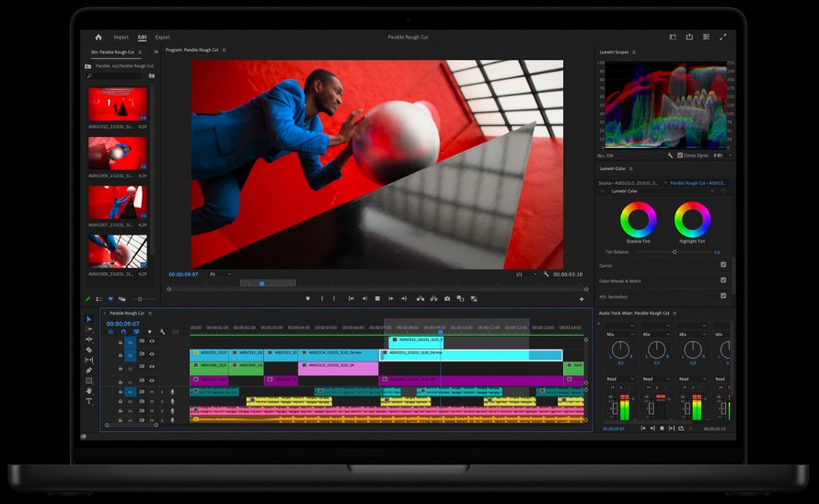This screenshot has width=819, height=504.
Task: Open the playback resolution 1/2 dropdown
Action: tap(525, 274)
